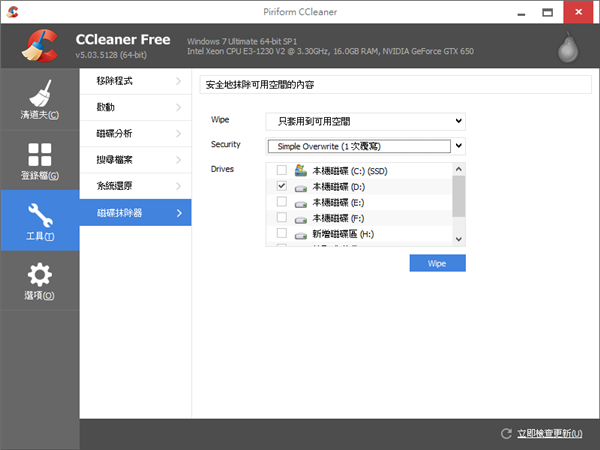Uncheck the D: drive checkbox

point(282,186)
